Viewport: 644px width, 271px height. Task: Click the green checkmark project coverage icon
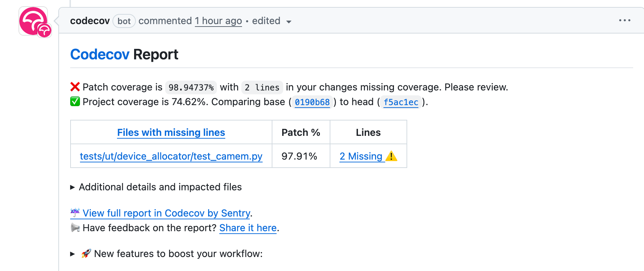pyautogui.click(x=75, y=102)
